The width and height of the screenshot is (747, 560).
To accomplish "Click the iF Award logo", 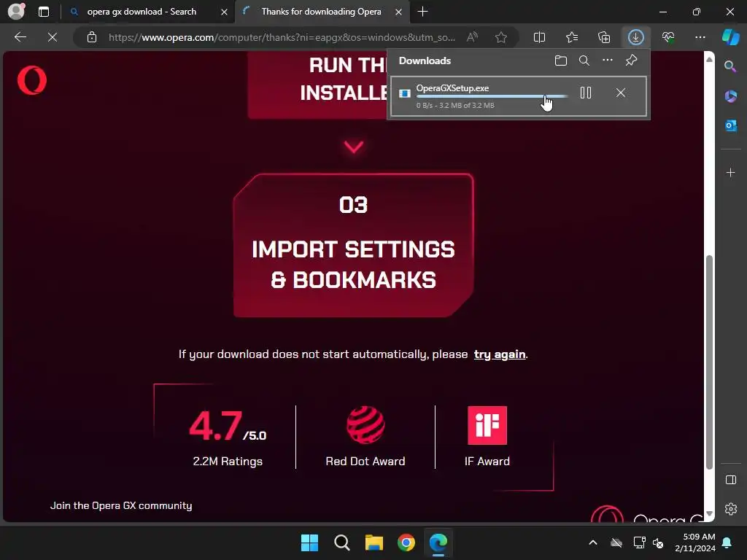I will [x=487, y=425].
